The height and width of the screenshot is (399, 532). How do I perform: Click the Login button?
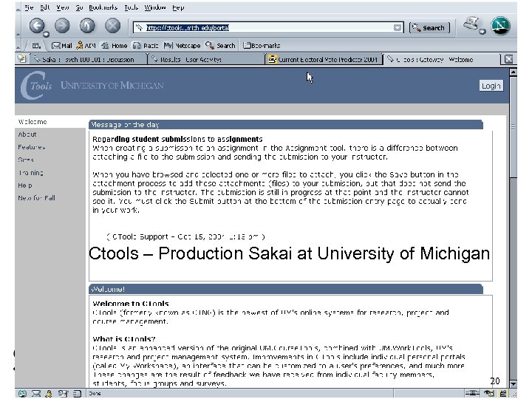coord(491,86)
